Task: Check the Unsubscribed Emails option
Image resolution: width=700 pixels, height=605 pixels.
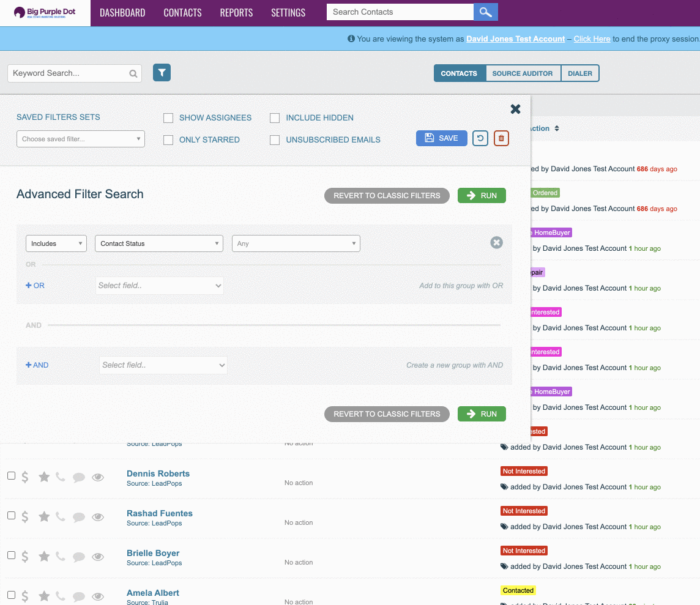Action: (x=275, y=140)
